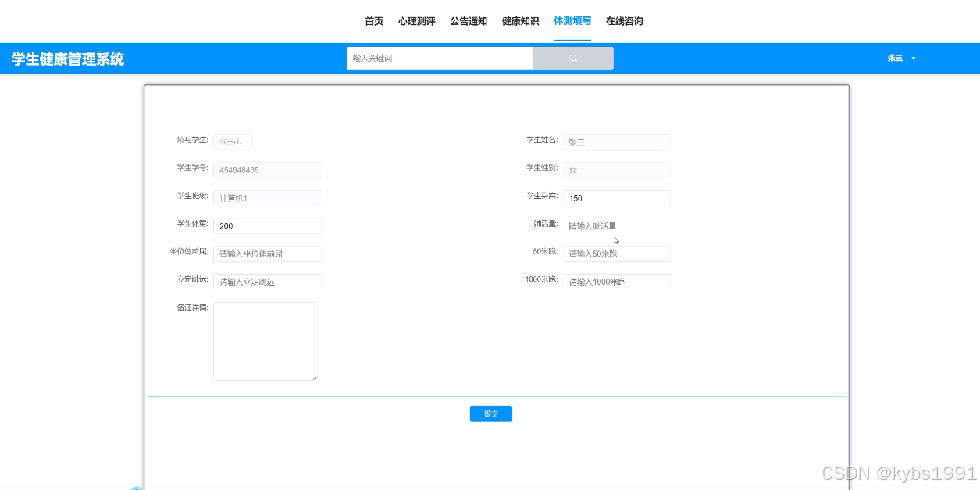This screenshot has width=980, height=490.
Task: Open the 心理测评 navigation tab
Action: pos(416,21)
